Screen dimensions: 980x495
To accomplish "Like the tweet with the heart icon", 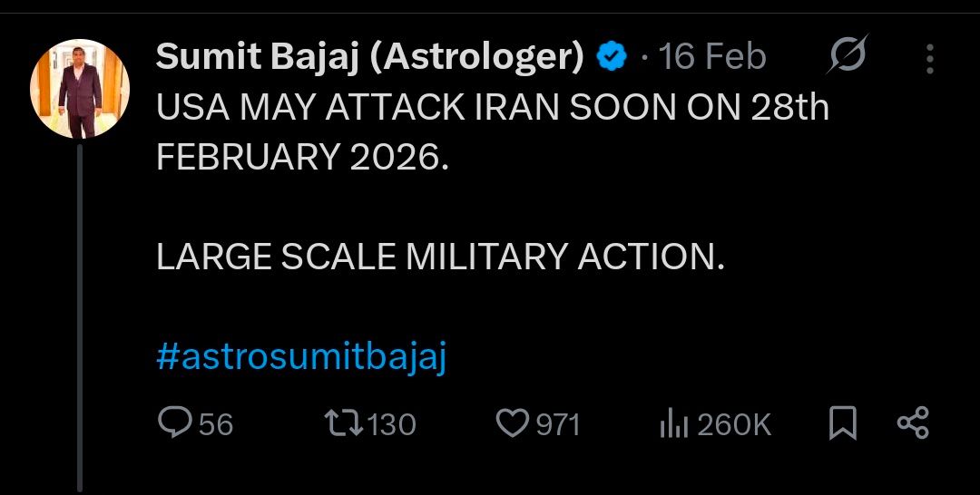I will point(513,423).
